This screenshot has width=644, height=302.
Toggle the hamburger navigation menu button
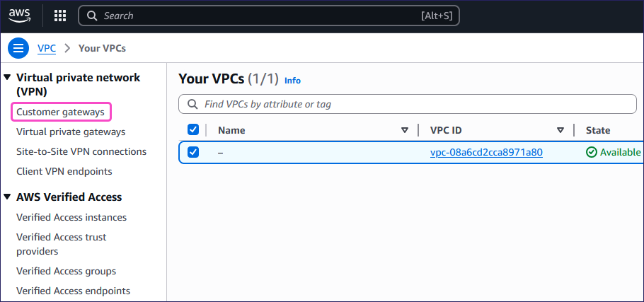click(x=18, y=48)
